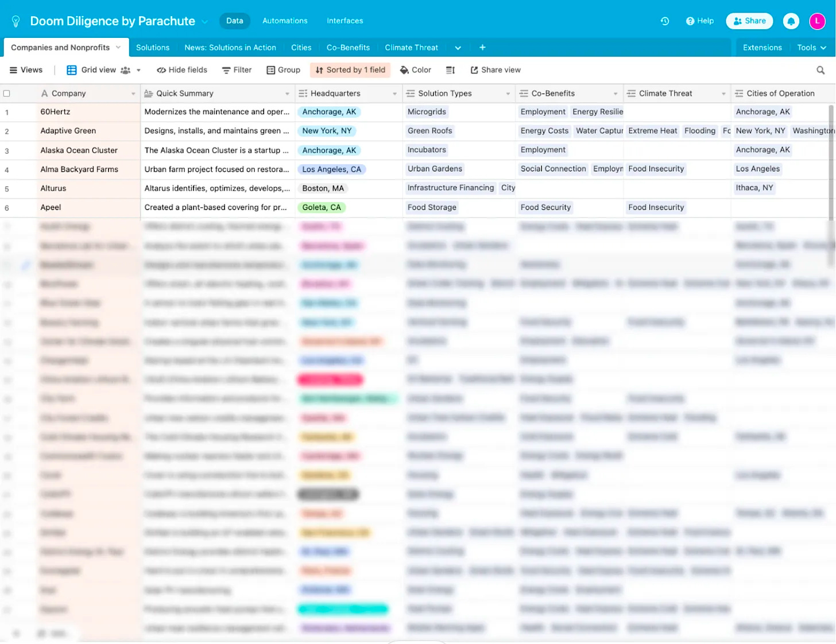
Task: Open Sorted by 1 field settings
Action: [x=350, y=70]
